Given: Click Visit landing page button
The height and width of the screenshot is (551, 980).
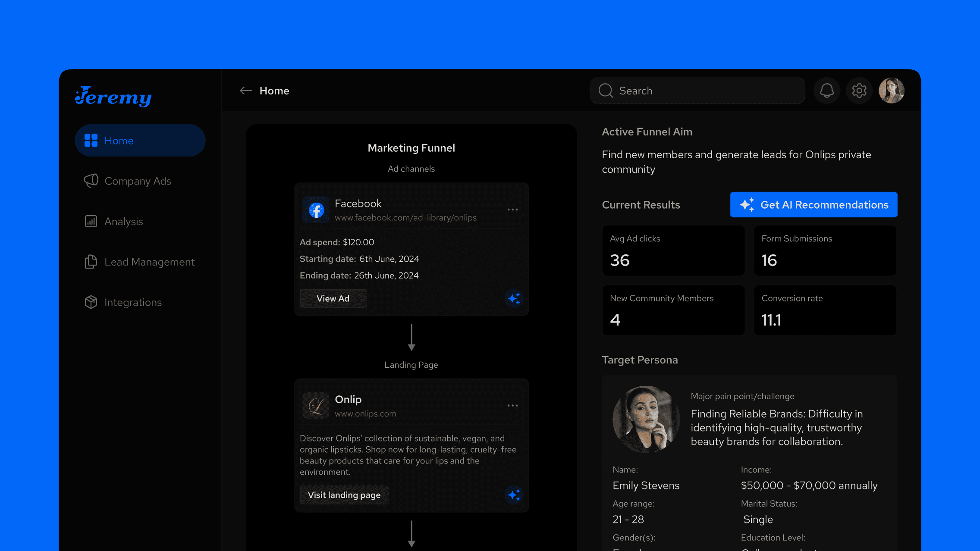Looking at the screenshot, I should 344,495.
